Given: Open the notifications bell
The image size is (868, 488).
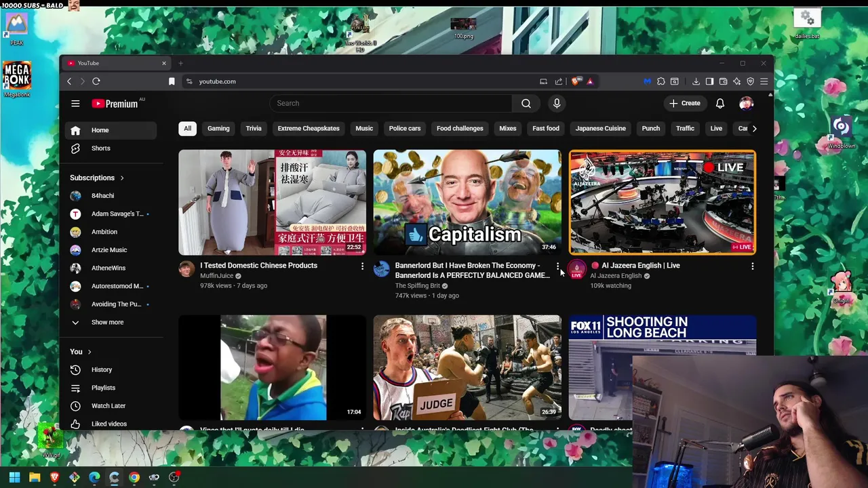Looking at the screenshot, I should coord(720,103).
